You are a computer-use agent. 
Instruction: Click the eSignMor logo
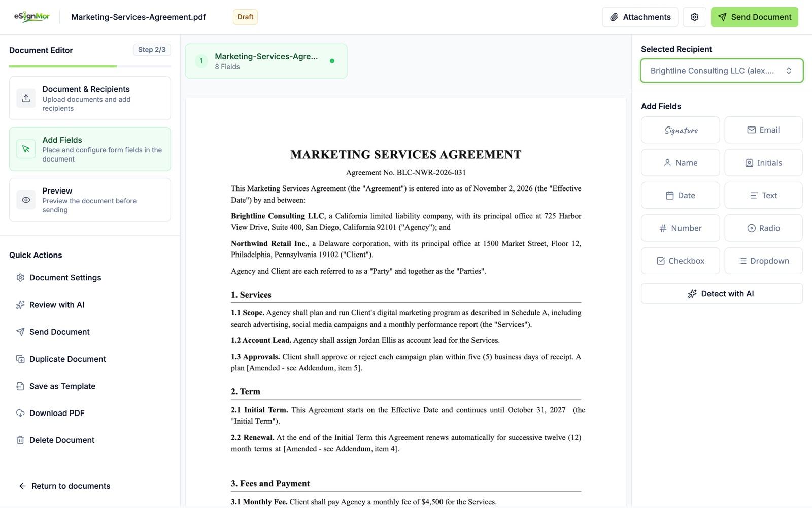click(31, 17)
